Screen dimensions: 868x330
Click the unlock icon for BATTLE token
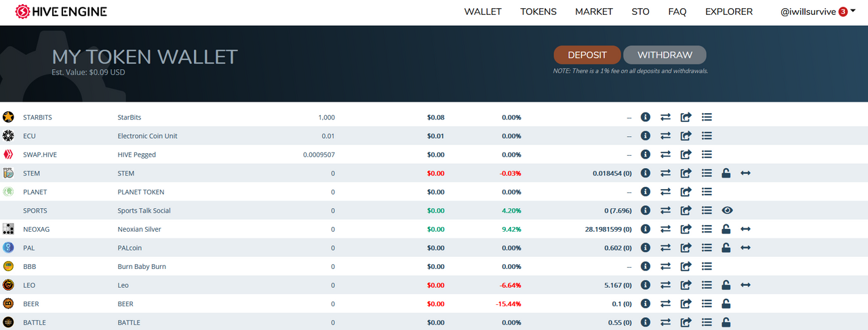(x=726, y=323)
